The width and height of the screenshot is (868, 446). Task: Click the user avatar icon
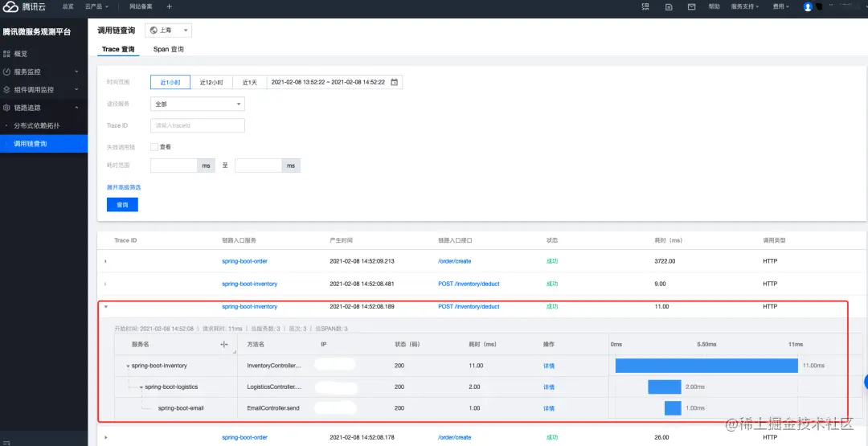808,6
